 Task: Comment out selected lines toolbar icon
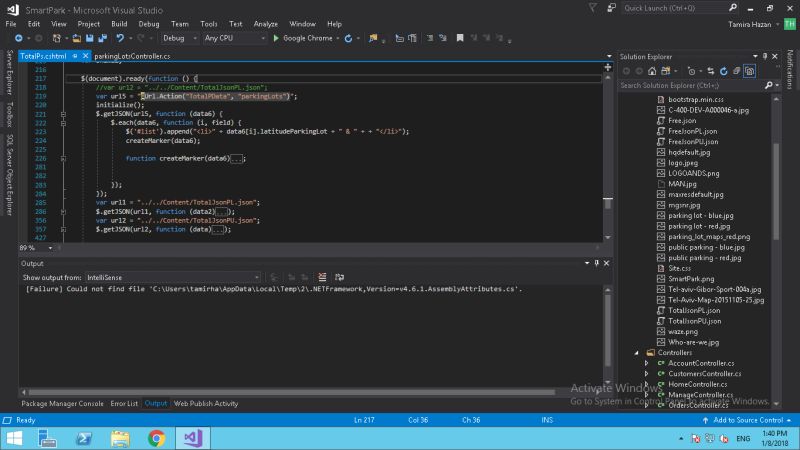tap(430, 38)
